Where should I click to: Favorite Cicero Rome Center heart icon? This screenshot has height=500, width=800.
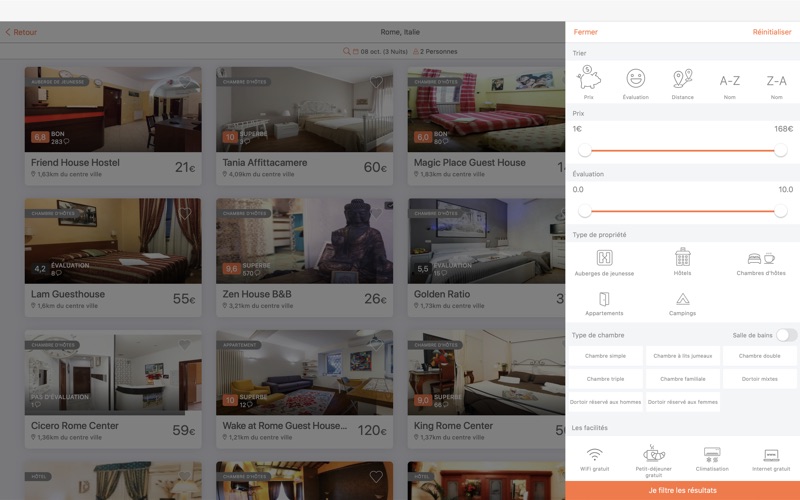pyautogui.click(x=185, y=345)
